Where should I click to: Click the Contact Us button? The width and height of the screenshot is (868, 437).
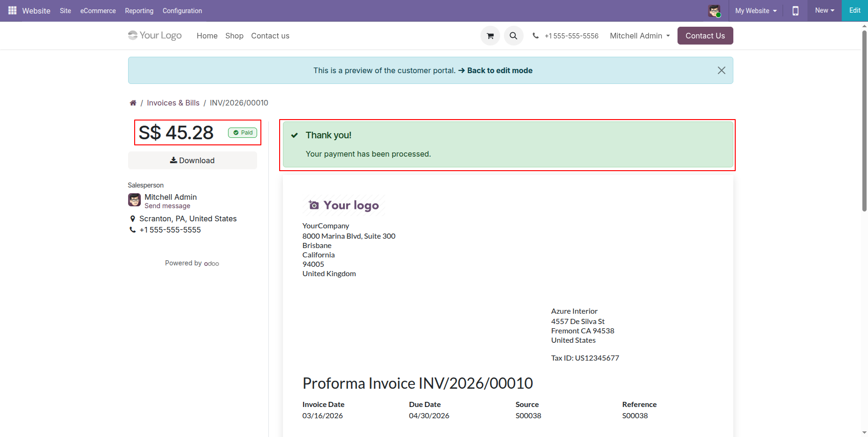(x=705, y=36)
